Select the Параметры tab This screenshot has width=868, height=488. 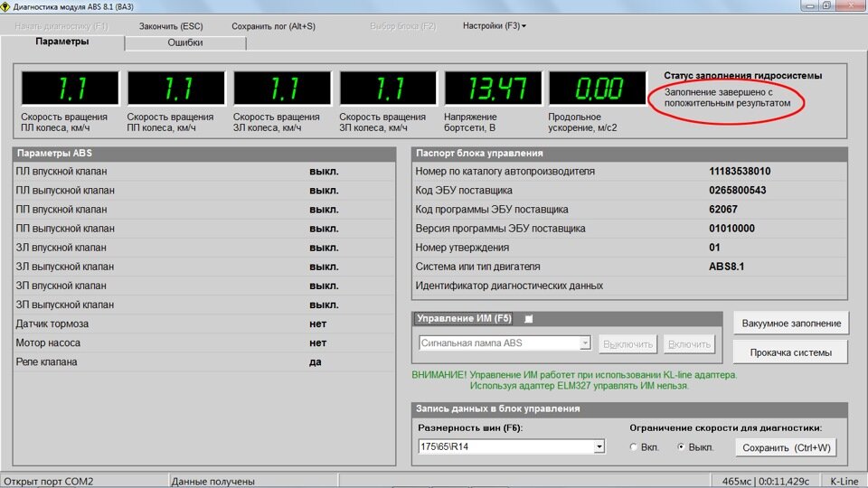pyautogui.click(x=62, y=42)
